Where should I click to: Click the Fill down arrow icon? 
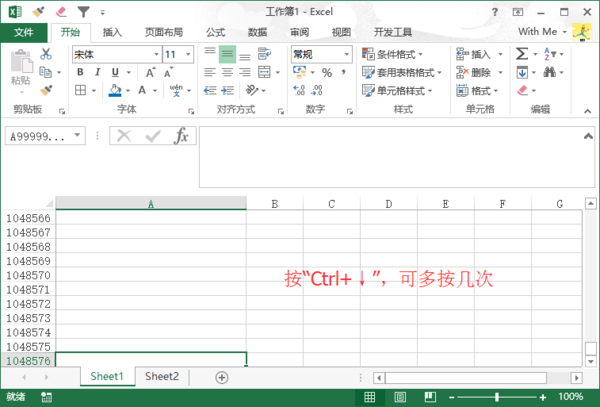click(x=522, y=72)
